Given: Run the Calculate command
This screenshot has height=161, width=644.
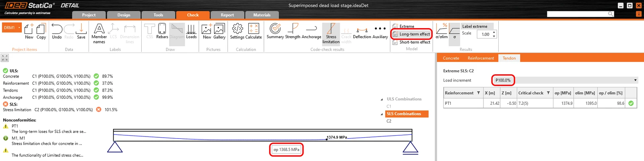Looking at the screenshot, I should point(254,31).
